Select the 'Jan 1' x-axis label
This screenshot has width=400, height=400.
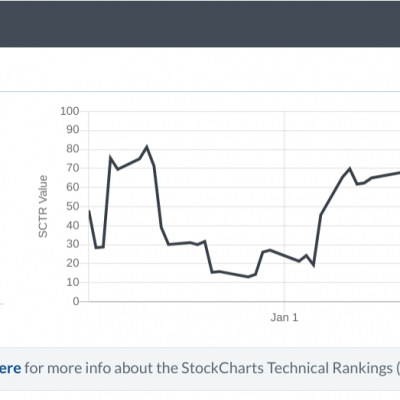(x=284, y=317)
